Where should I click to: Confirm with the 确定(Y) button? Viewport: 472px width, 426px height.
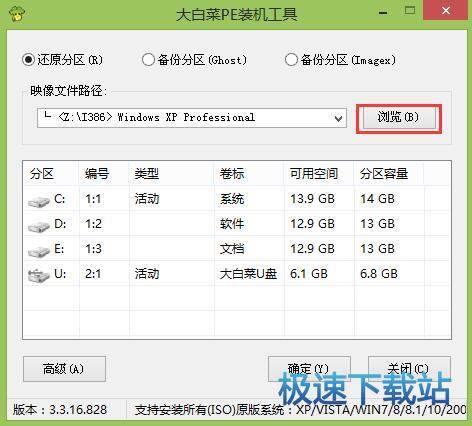point(309,369)
